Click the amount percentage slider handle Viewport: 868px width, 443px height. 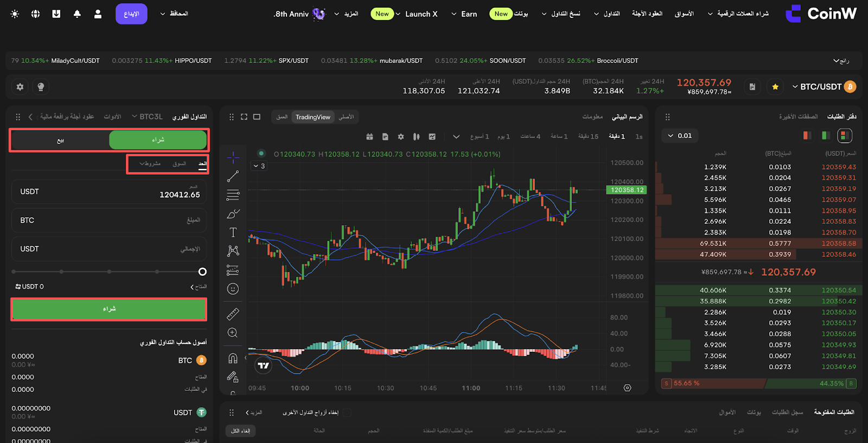pyautogui.click(x=202, y=271)
